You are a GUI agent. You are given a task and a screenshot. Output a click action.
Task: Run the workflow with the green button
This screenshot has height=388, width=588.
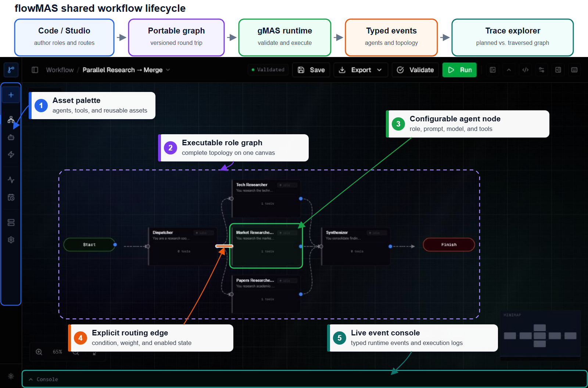[459, 70]
